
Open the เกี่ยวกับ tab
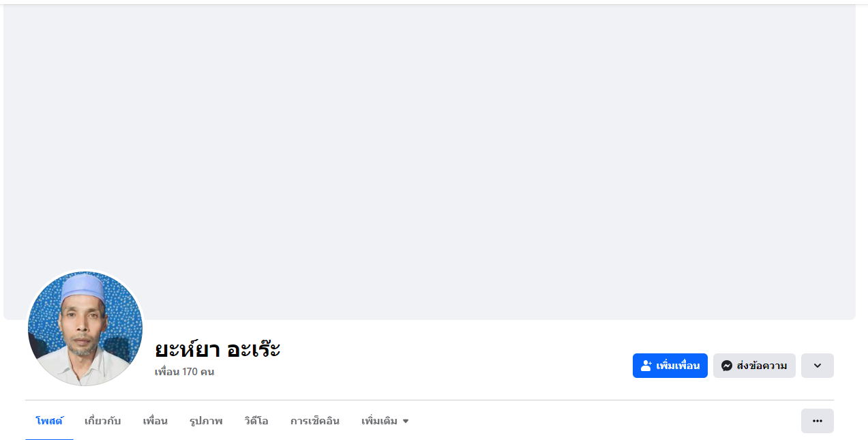(x=102, y=421)
